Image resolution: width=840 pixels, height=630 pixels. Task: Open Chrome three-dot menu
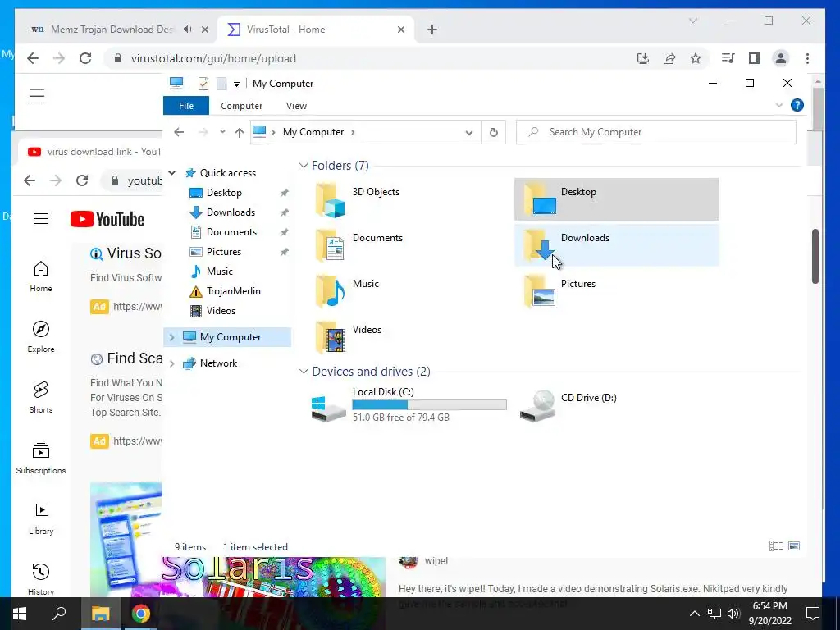[807, 58]
